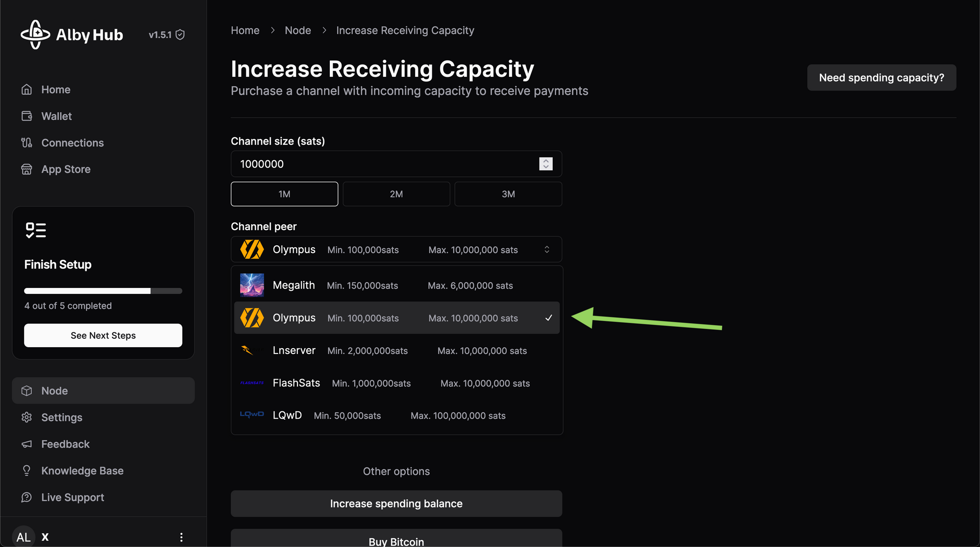Image resolution: width=980 pixels, height=547 pixels.
Task: Collapse the Channel peer Olympus dropdown
Action: coord(396,250)
